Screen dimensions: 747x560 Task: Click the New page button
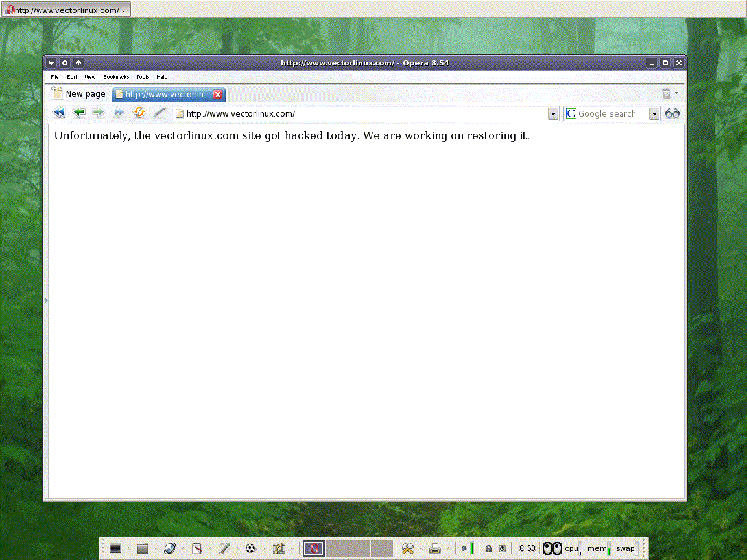point(78,93)
